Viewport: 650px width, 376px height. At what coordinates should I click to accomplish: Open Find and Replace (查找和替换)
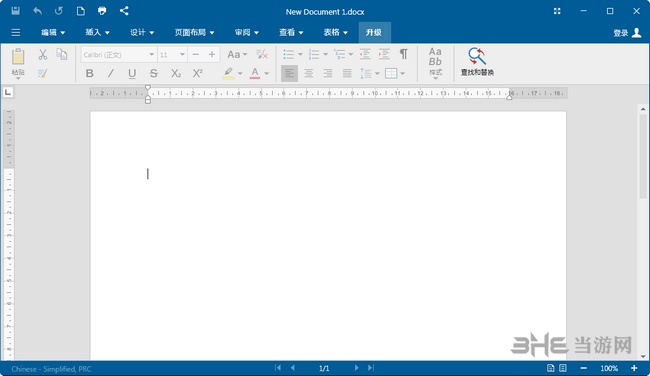pos(477,62)
